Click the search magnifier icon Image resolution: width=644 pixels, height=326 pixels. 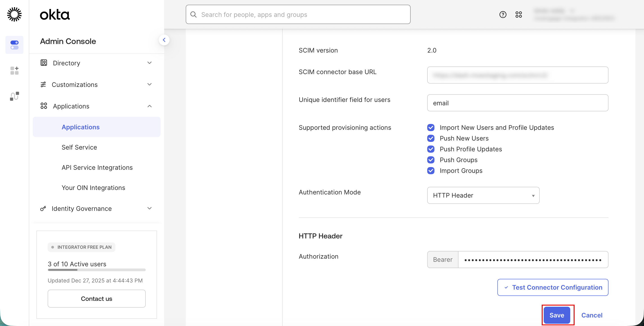(x=194, y=15)
